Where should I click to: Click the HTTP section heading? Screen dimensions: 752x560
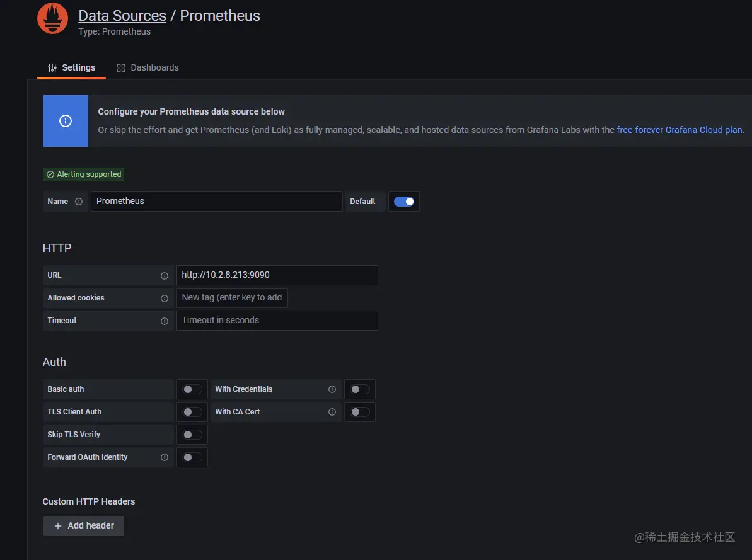point(57,248)
